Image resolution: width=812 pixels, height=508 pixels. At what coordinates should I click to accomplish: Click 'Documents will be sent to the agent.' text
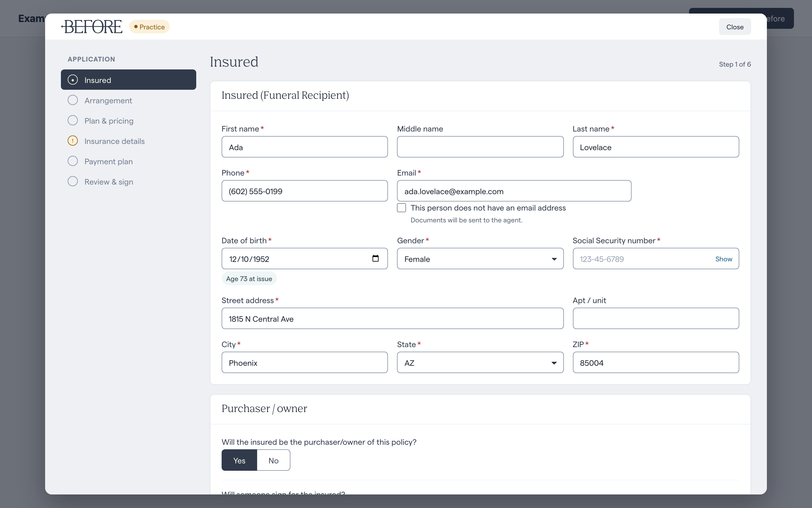coord(466,220)
